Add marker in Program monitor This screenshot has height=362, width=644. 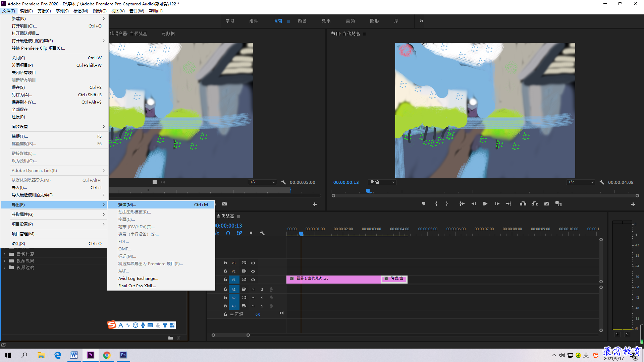tap(424, 204)
